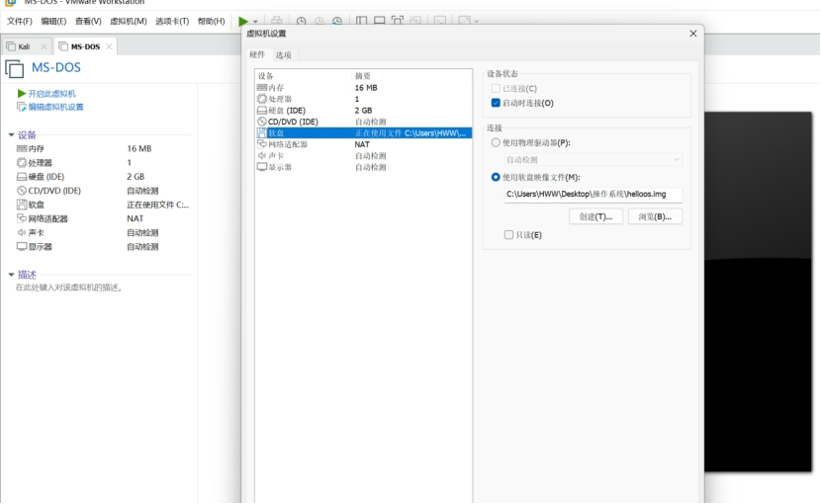This screenshot has width=821, height=504.
Task: Click the send Ctrl+Alt+Del toolbar icon
Action: click(x=276, y=21)
